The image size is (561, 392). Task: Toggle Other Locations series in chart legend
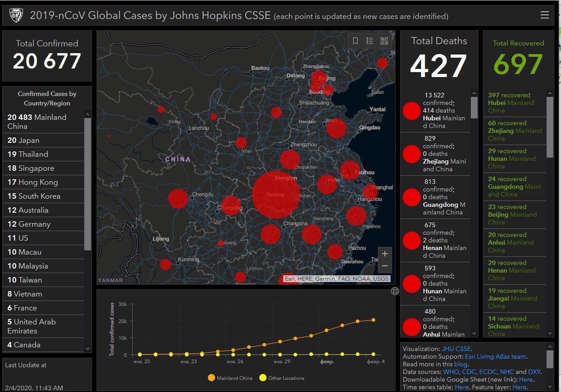click(282, 378)
